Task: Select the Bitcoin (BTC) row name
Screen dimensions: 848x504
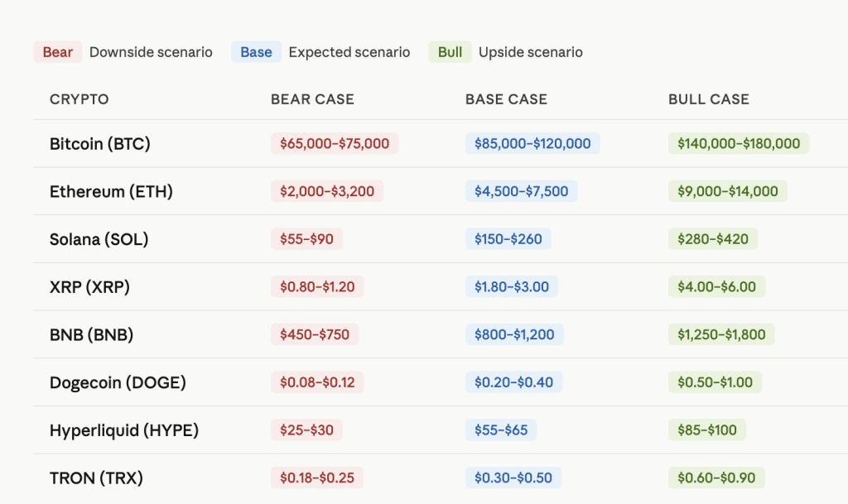Action: click(100, 144)
